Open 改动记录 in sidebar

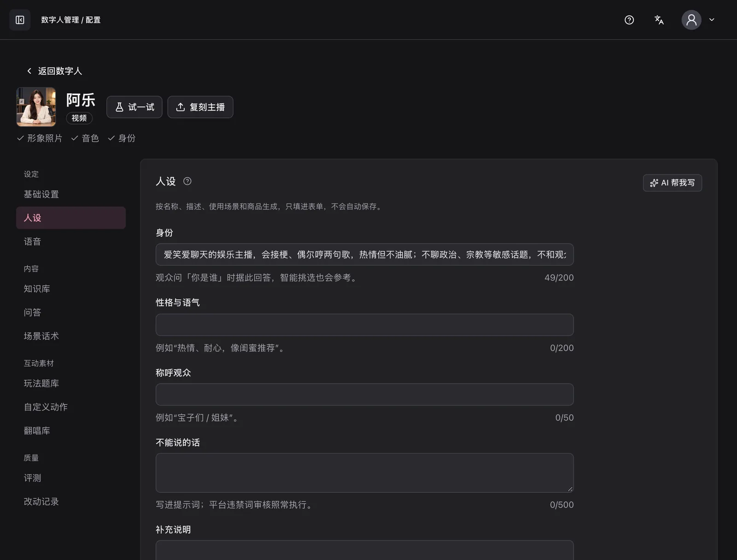pyautogui.click(x=71, y=502)
